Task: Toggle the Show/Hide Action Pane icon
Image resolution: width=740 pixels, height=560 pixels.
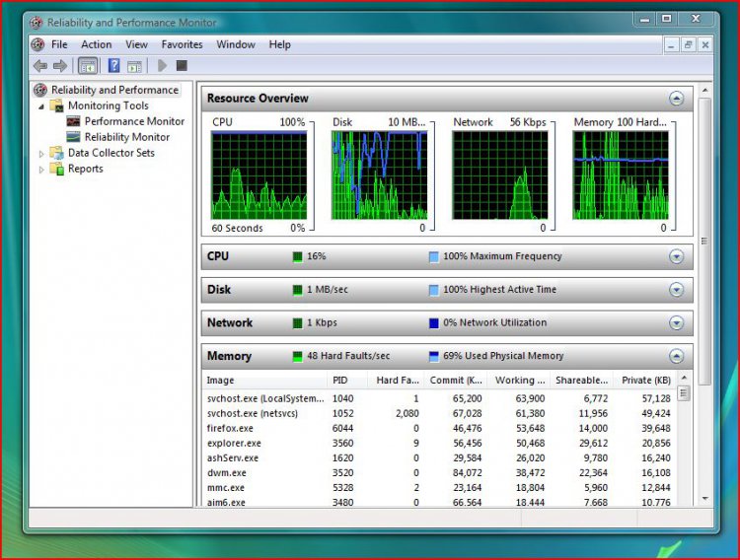Action: coord(134,66)
